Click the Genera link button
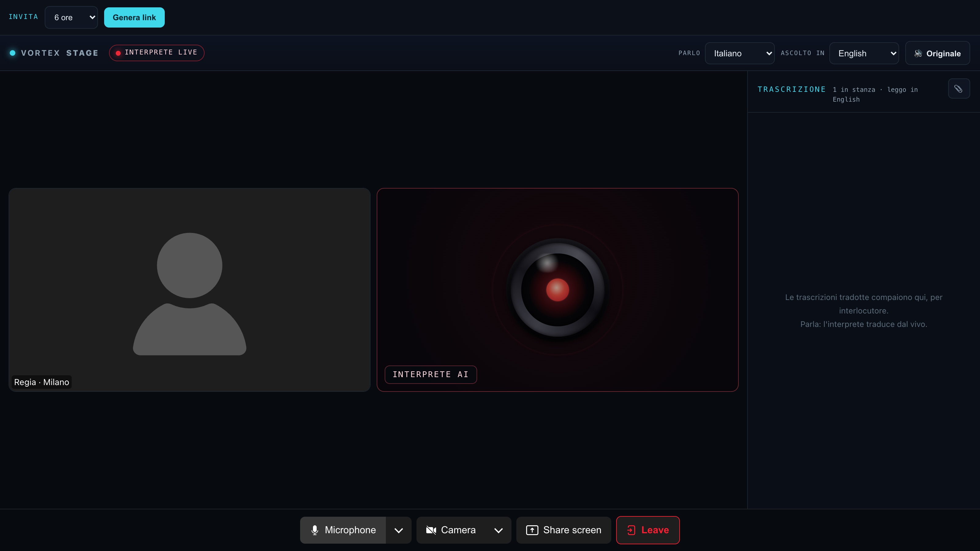The height and width of the screenshot is (551, 980). pyautogui.click(x=134, y=17)
